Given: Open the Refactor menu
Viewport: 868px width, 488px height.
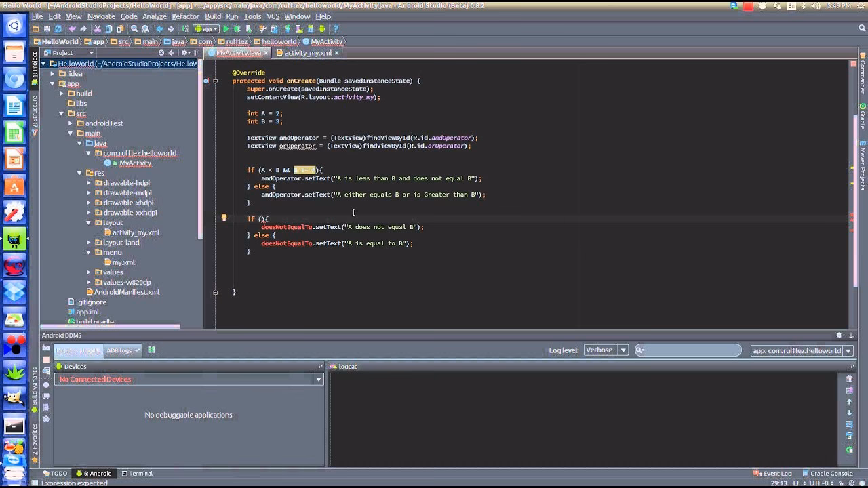Looking at the screenshot, I should coord(186,16).
